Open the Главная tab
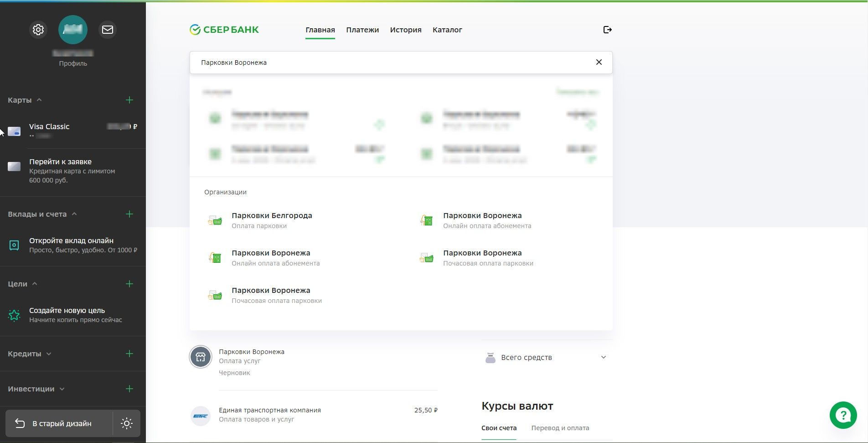868x443 pixels. coord(320,30)
